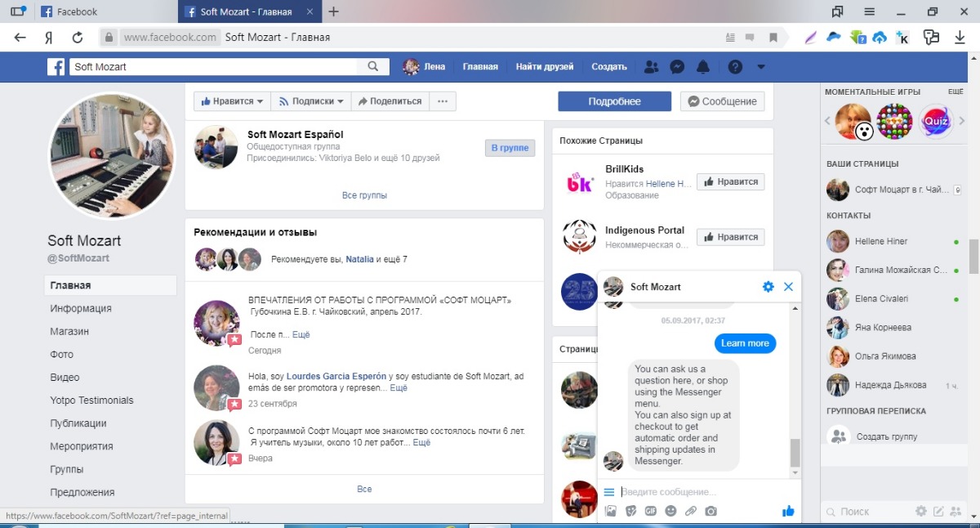Image resolution: width=980 pixels, height=528 pixels.
Task: Open Messenger menu hamburger in chat
Action: click(608, 492)
